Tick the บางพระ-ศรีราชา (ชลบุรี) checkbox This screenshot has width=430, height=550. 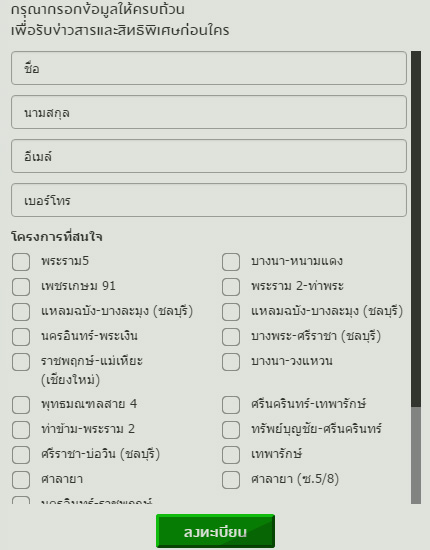231,337
